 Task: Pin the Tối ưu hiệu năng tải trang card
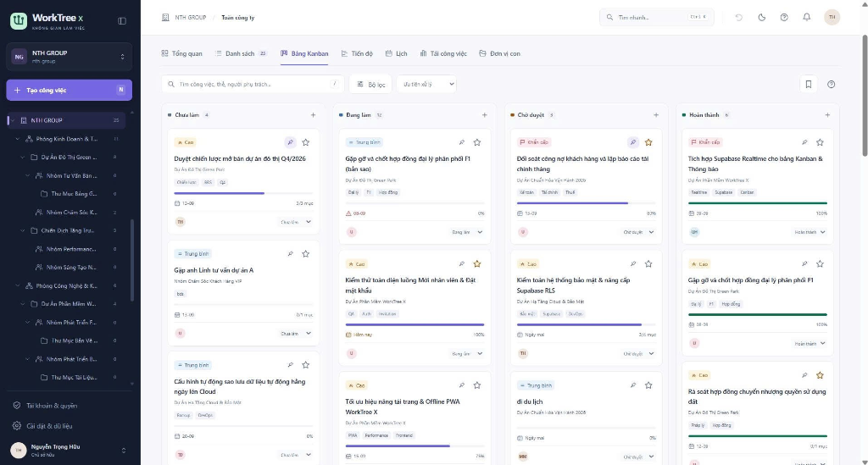pos(462,385)
